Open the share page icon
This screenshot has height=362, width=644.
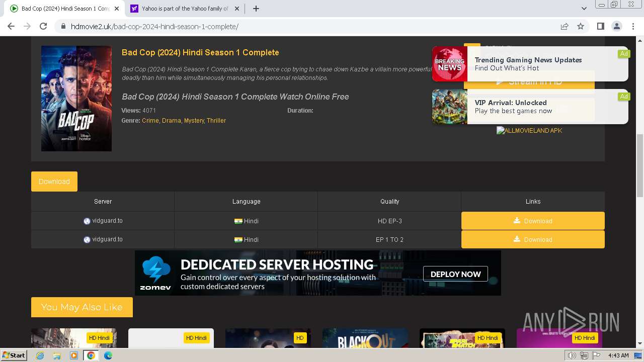565,26
